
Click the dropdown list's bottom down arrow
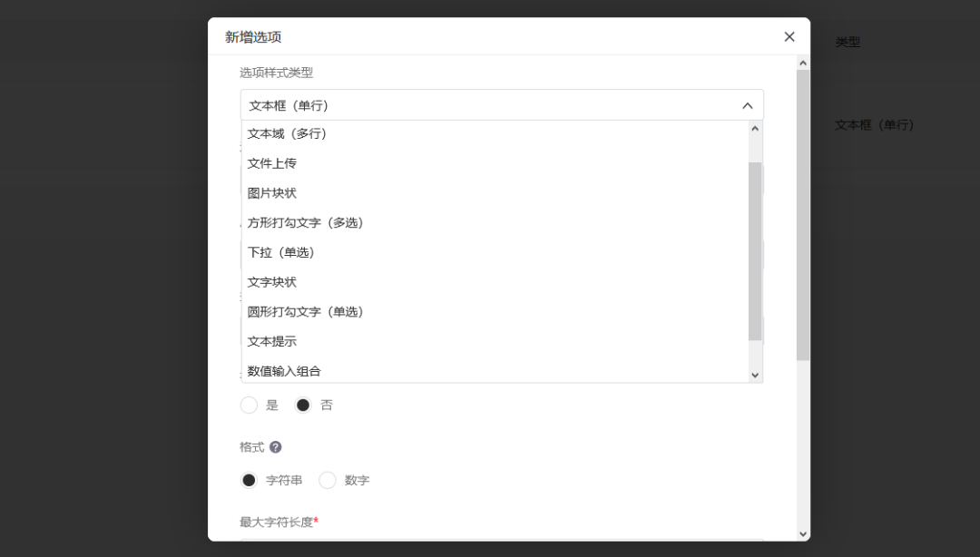(754, 374)
